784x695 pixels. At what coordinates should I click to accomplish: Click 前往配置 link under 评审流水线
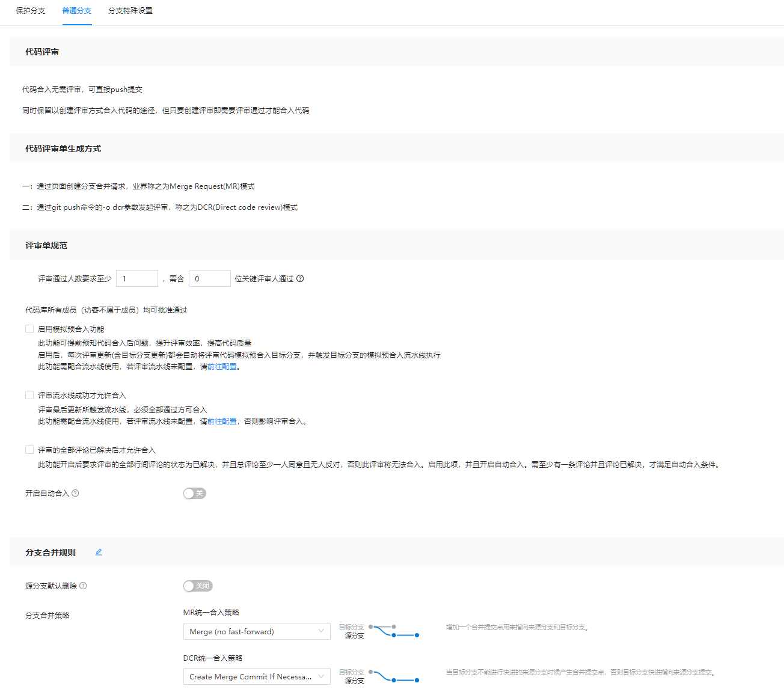pyautogui.click(x=222, y=421)
